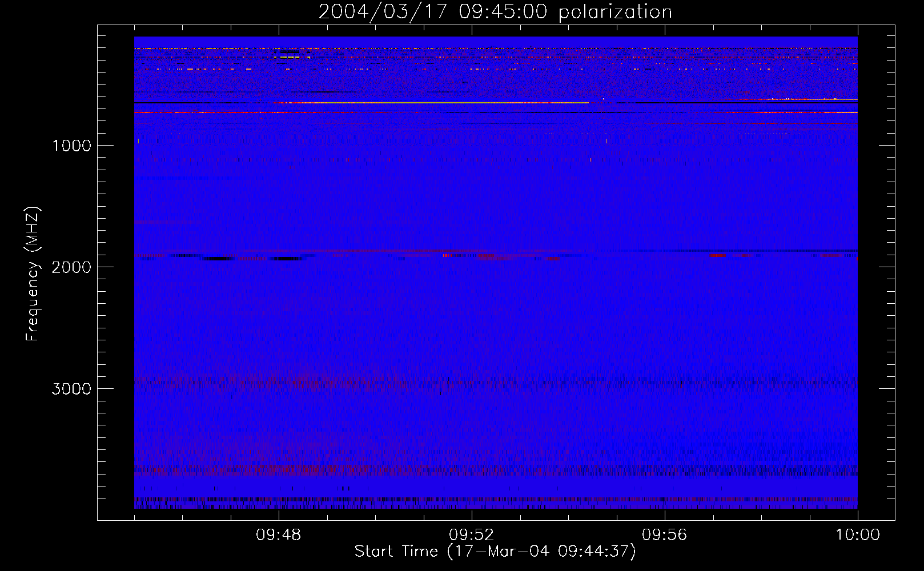Click the 2000 frequency tick label
The height and width of the screenshot is (571, 924).
pos(71,267)
